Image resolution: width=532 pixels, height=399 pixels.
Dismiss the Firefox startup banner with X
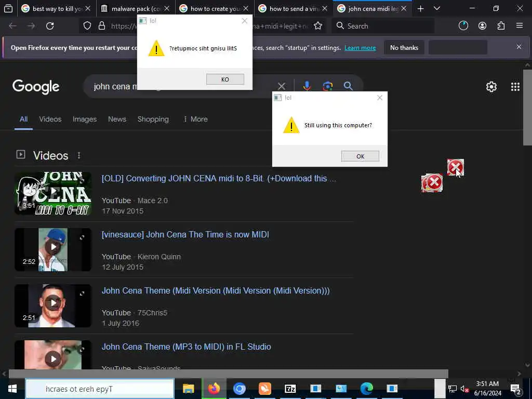click(x=519, y=47)
